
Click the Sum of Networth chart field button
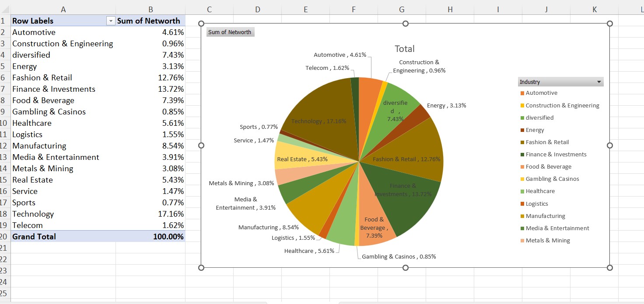pyautogui.click(x=230, y=32)
